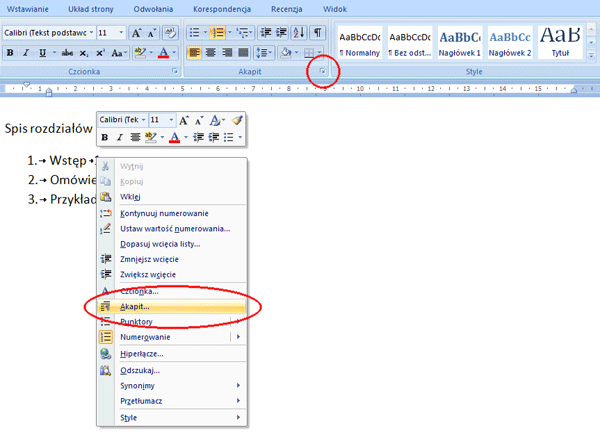Click the borders icon in Akapit group
600x437 pixels.
coord(309,53)
